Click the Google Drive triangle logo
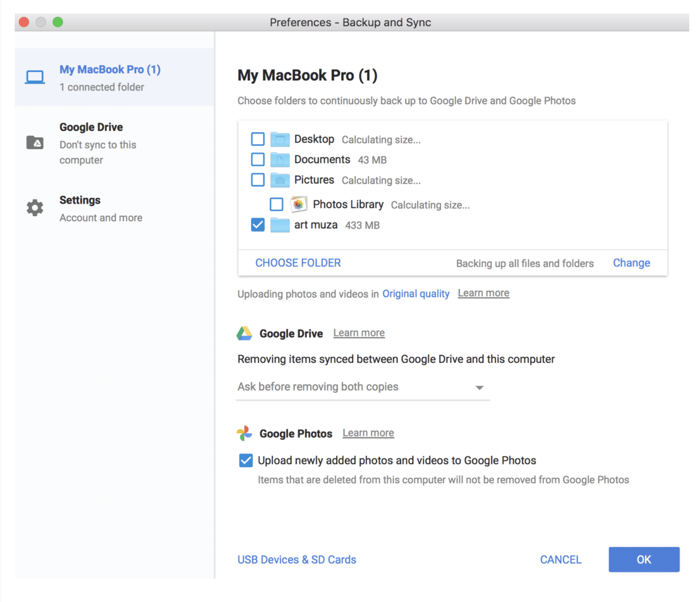 (244, 333)
